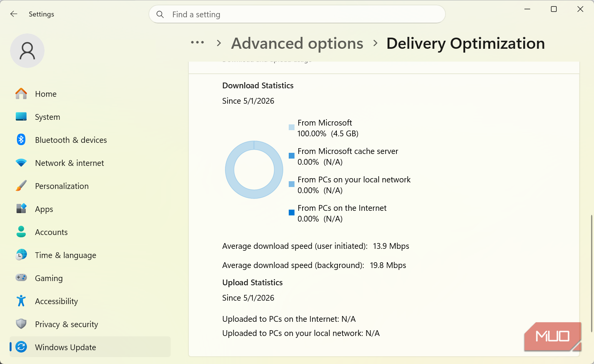
Task: Click the 19.8 Mbps background speed value
Action: (388, 265)
